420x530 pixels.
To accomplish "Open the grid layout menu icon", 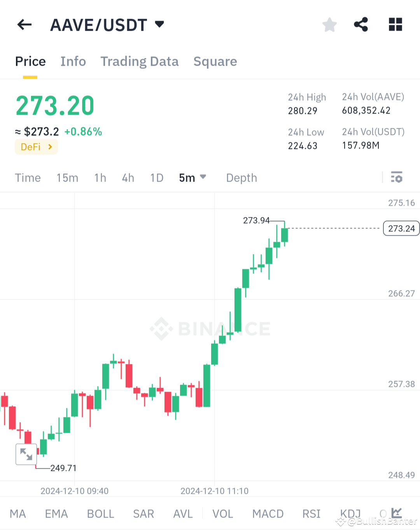I will pyautogui.click(x=395, y=24).
